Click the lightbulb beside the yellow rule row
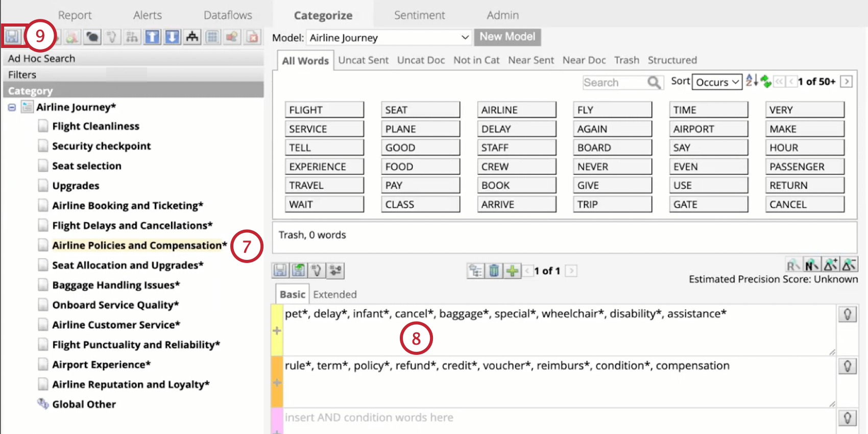 [x=848, y=315]
